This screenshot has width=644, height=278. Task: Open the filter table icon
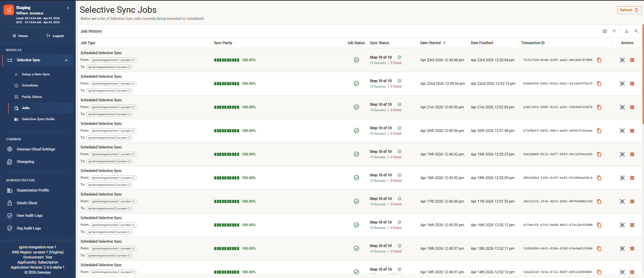(x=614, y=31)
